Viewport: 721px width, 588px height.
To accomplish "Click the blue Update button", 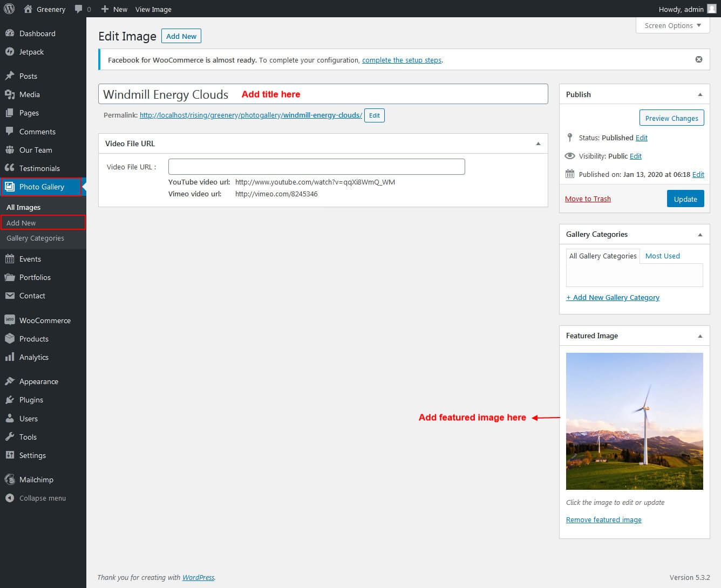I will [685, 199].
